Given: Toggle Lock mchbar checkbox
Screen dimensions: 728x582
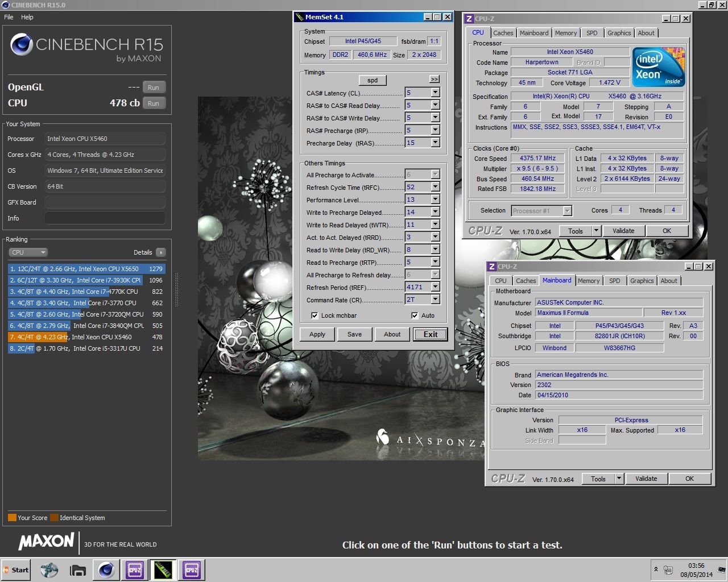Looking at the screenshot, I should point(315,315).
